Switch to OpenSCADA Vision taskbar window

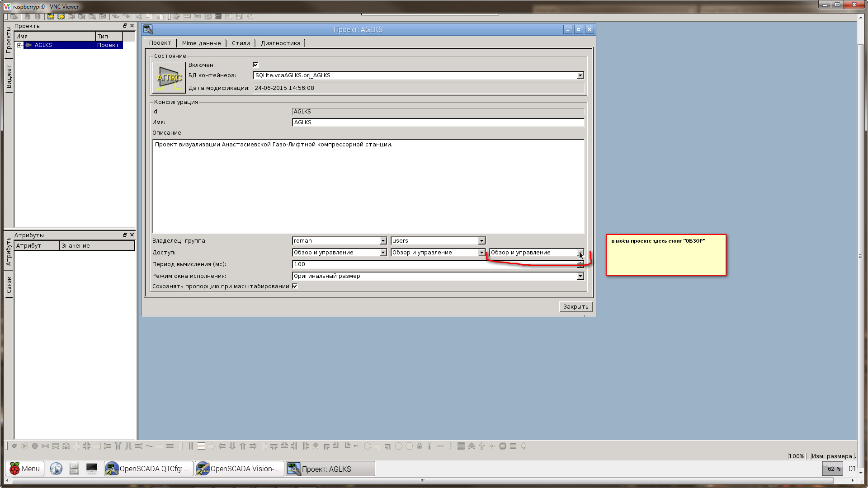pos(240,469)
